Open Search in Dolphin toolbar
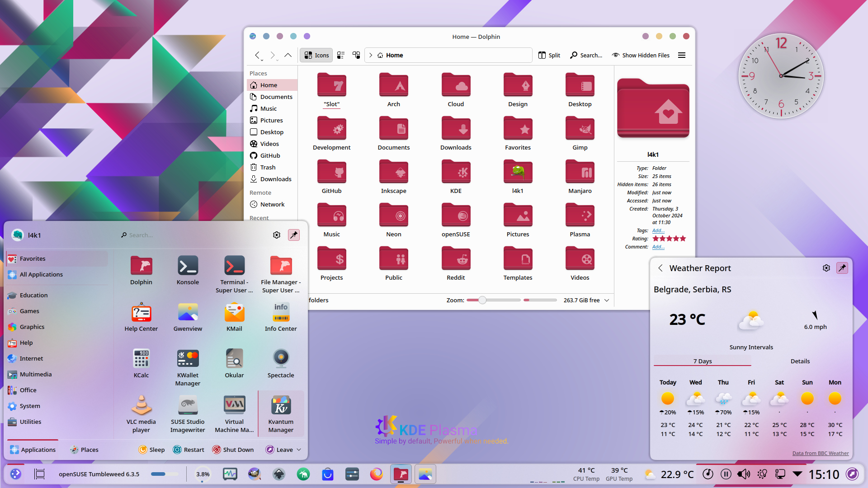Screen dimensions: 868x488 click(586, 55)
